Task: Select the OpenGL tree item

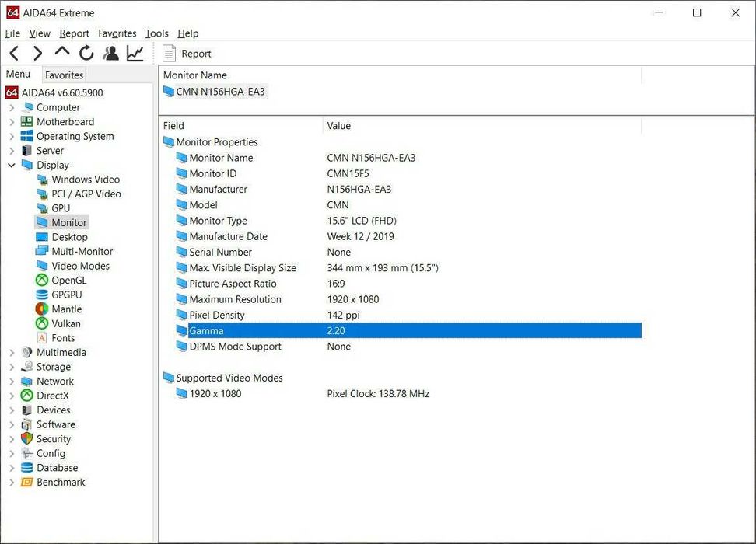Action: tap(61, 281)
